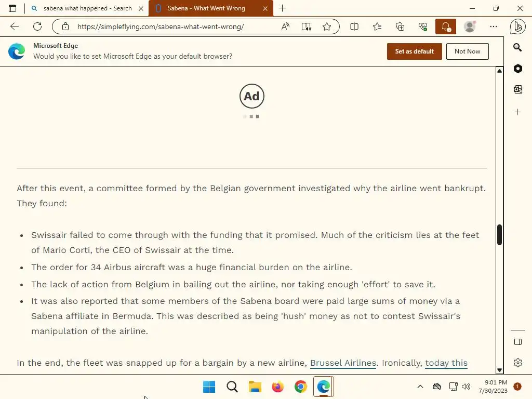
Task: Launch File Explorer from taskbar
Action: coord(255,387)
